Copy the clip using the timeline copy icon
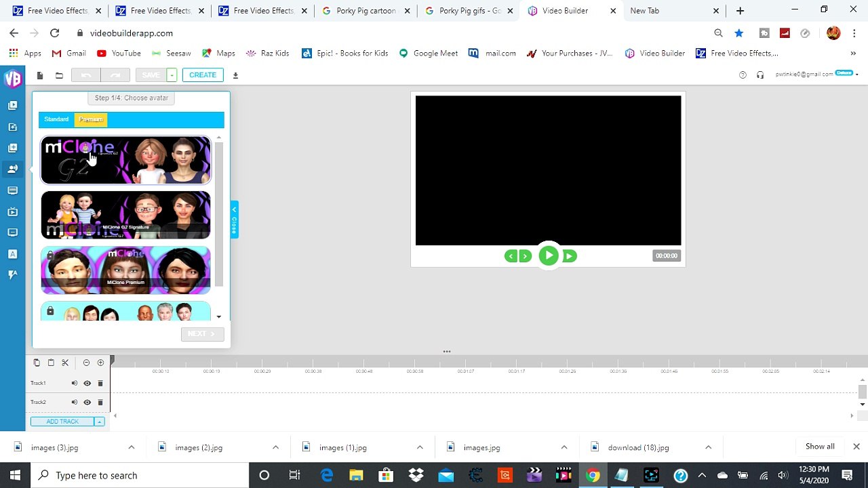 tap(37, 363)
